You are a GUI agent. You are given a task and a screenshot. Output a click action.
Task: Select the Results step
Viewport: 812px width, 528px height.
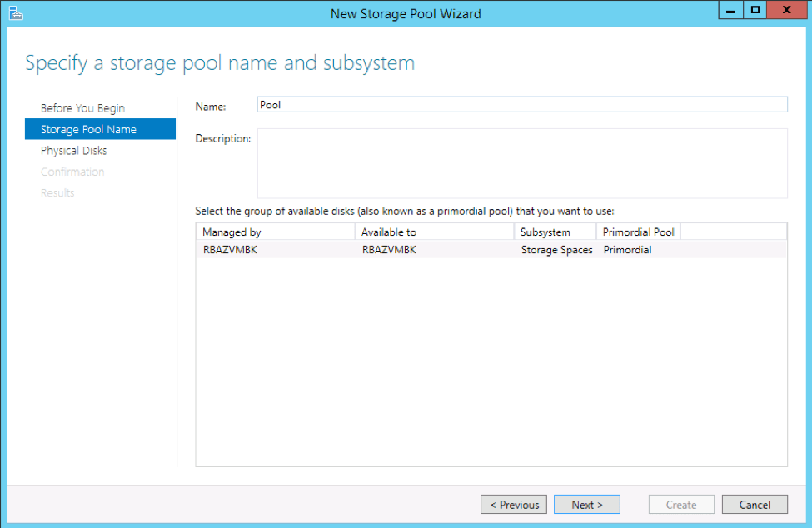(57, 192)
